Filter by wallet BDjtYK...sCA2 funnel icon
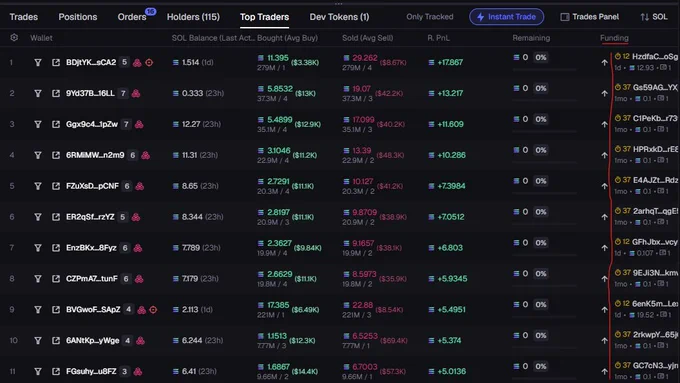 [x=38, y=62]
